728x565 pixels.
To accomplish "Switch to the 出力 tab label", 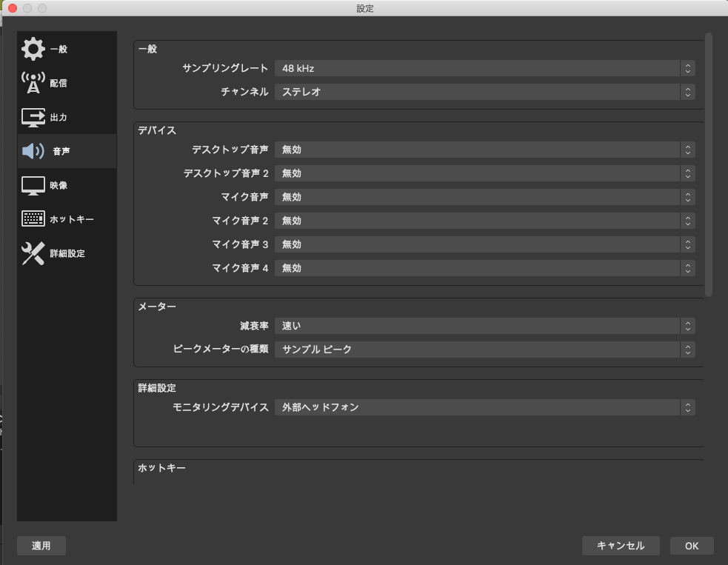I will pos(59,117).
